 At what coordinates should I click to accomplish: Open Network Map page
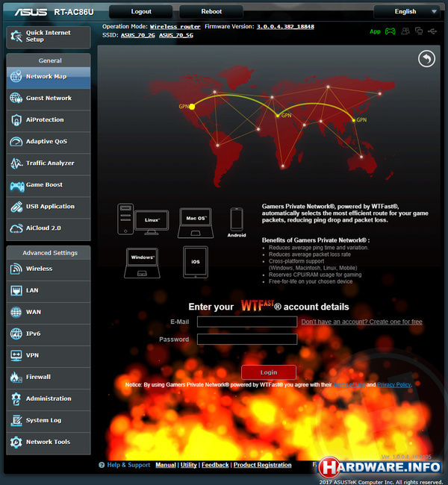pyautogui.click(x=49, y=77)
